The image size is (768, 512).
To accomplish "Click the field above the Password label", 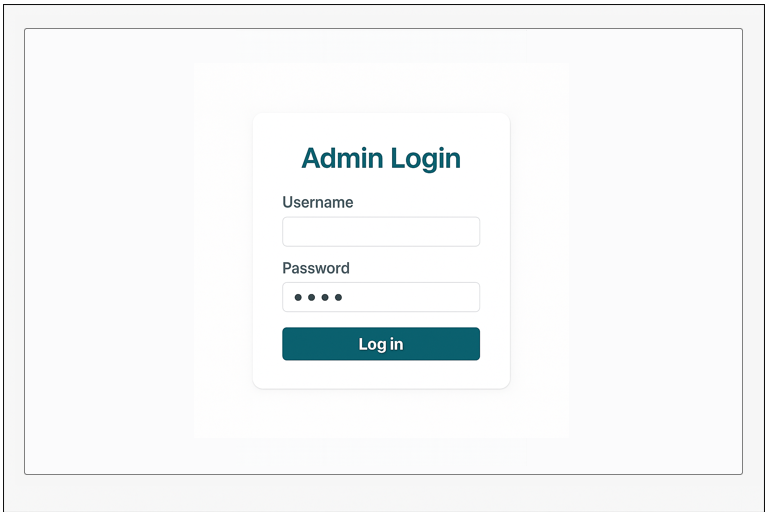I will pyautogui.click(x=380, y=232).
